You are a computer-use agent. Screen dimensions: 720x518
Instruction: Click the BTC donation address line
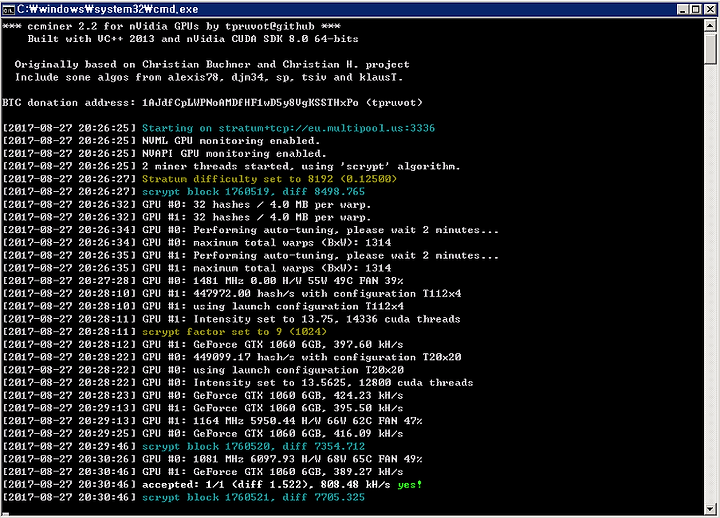pyautogui.click(x=212, y=102)
